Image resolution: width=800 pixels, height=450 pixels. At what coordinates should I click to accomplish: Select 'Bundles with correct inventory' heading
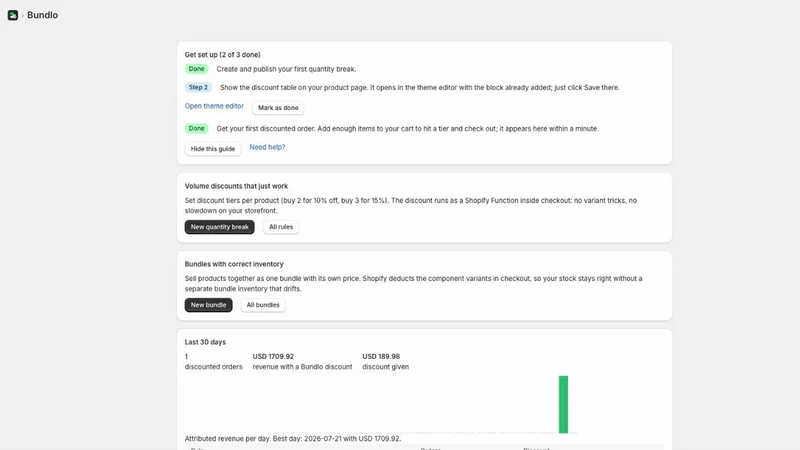(234, 264)
